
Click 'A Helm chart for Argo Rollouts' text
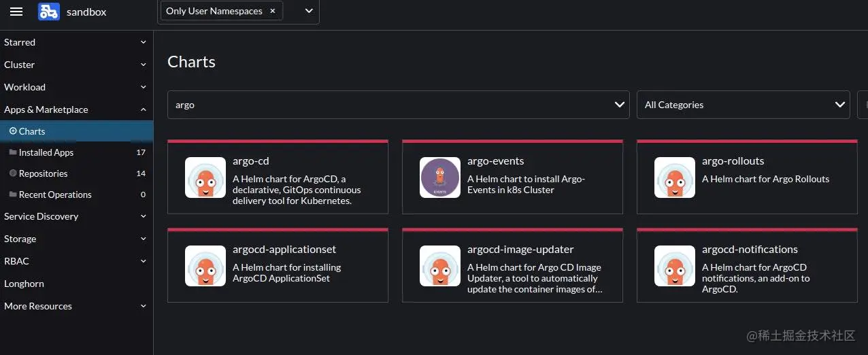[765, 179]
